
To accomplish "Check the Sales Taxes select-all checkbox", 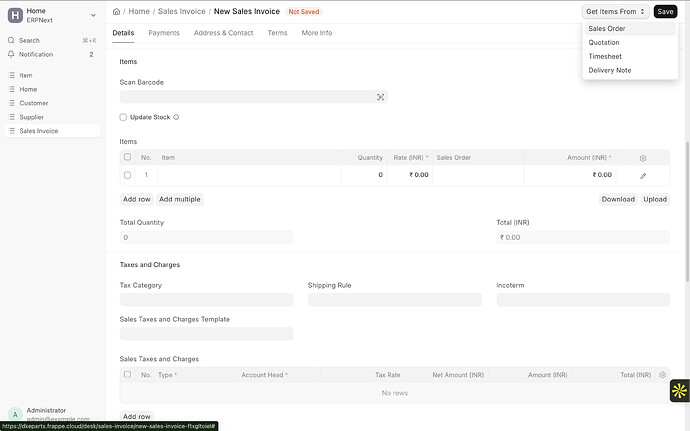I will (127, 374).
